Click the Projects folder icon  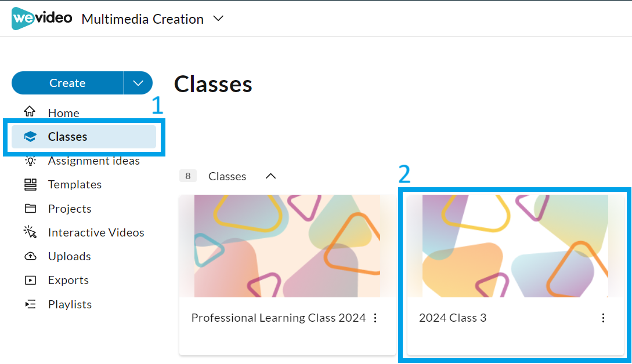30,208
